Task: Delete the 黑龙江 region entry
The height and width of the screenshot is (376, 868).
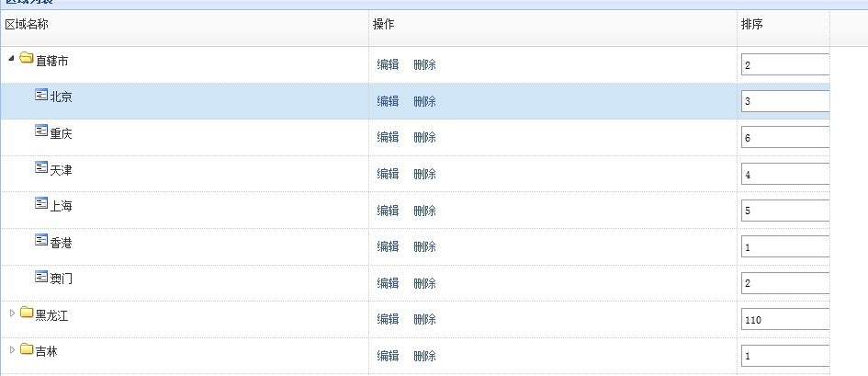Action: [424, 319]
